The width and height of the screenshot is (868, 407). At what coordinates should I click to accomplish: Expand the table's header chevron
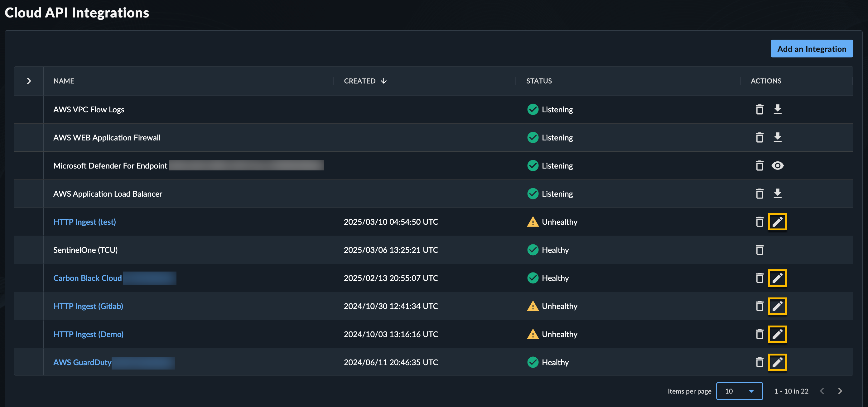coord(29,81)
